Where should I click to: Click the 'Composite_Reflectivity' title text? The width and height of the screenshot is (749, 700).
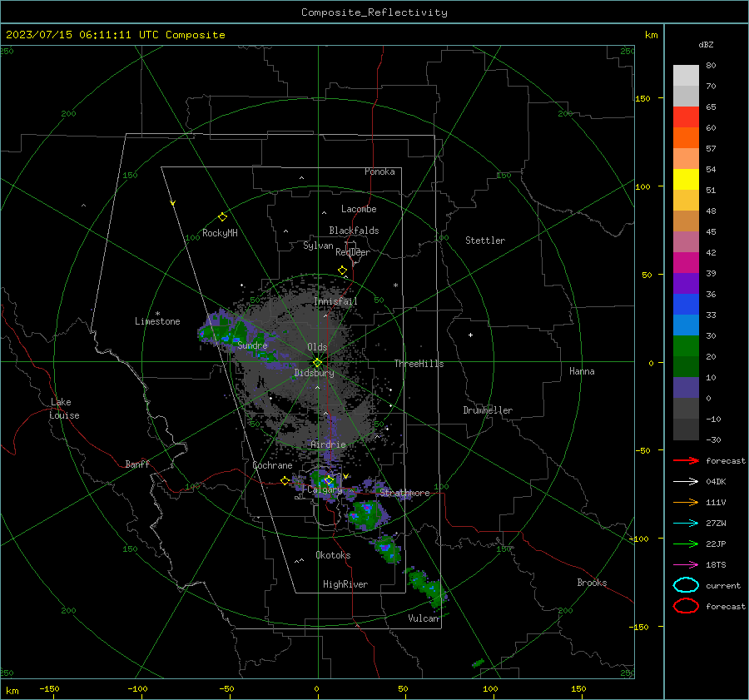tap(374, 12)
